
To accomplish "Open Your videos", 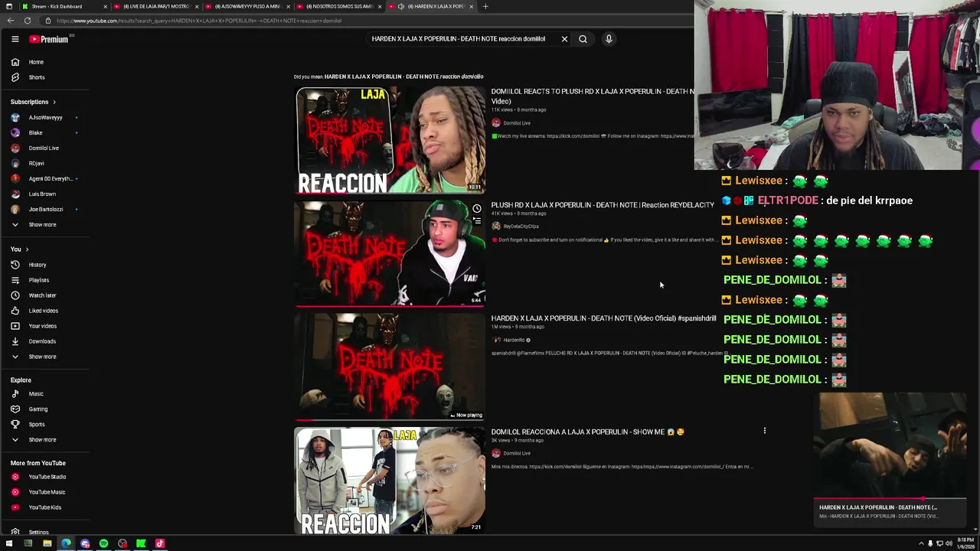I will (42, 326).
